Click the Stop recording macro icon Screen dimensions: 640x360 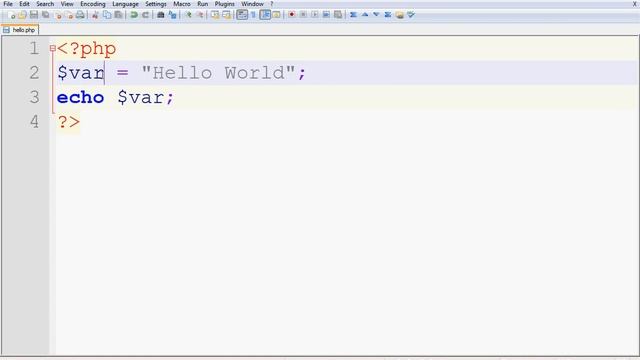tap(303, 15)
